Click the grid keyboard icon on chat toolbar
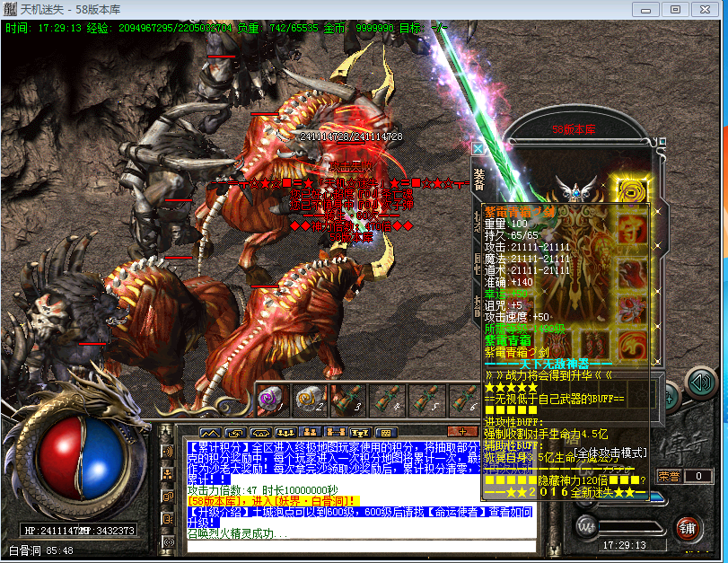Image resolution: width=728 pixels, height=563 pixels. [x=386, y=433]
